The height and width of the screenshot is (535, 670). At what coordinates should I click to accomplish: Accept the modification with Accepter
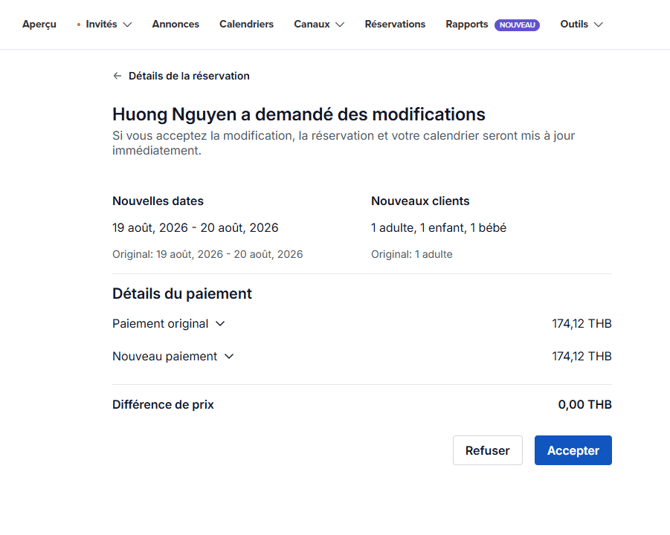coord(573,450)
